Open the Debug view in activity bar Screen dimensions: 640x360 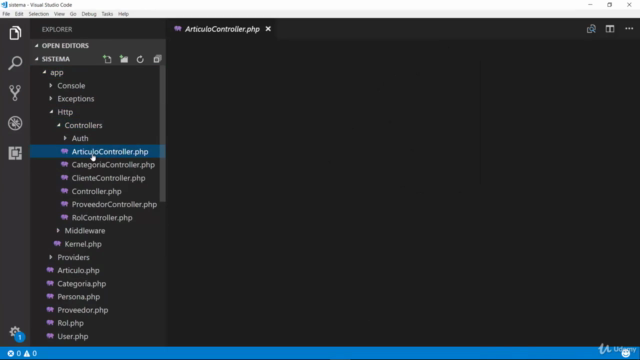15,123
